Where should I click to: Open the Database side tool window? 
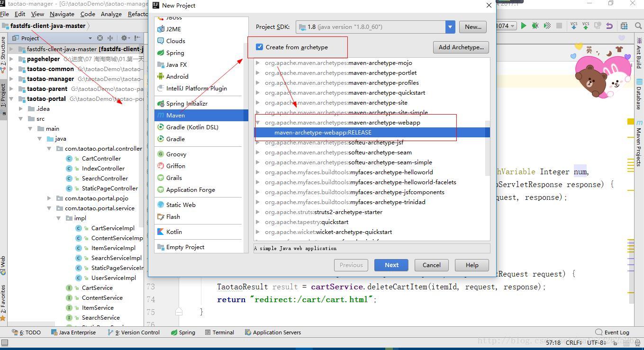coord(639,95)
